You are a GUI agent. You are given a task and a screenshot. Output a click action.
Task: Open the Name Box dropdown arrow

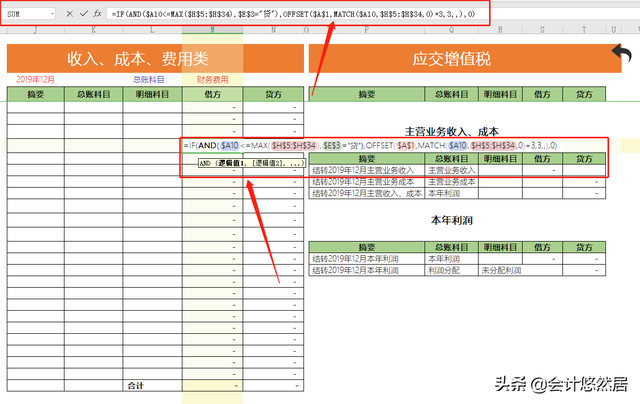(x=52, y=14)
